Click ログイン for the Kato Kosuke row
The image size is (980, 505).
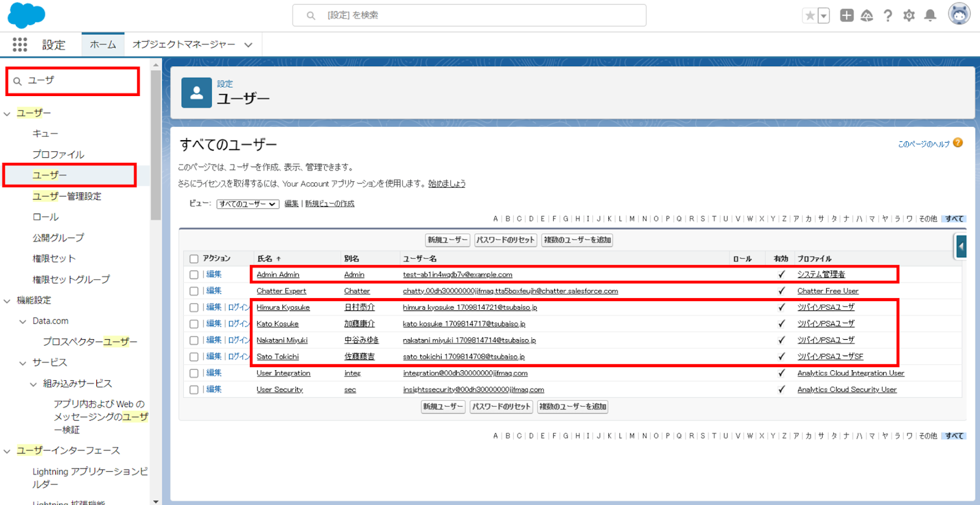tap(239, 324)
